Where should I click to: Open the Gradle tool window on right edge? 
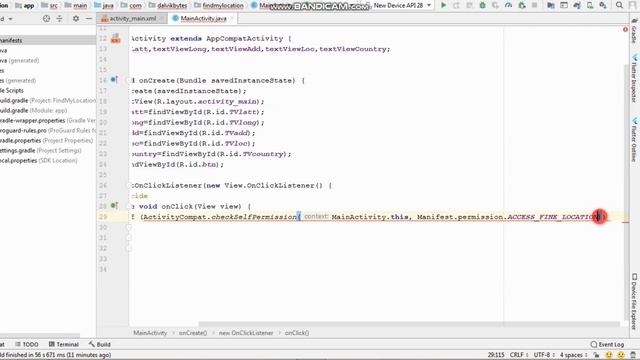point(634,32)
